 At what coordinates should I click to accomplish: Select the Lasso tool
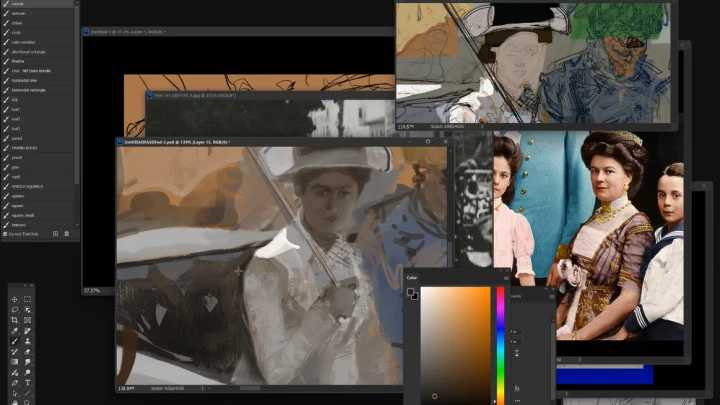click(x=15, y=309)
